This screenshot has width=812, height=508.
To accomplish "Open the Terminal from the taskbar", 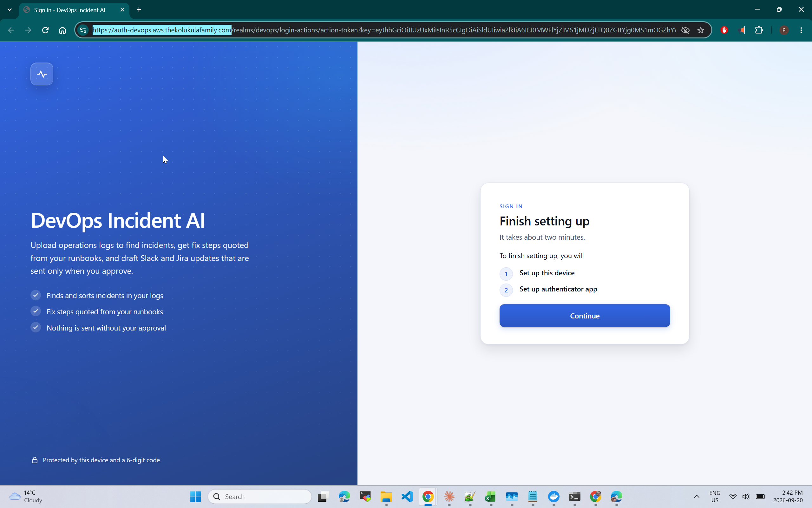I will [x=574, y=497].
